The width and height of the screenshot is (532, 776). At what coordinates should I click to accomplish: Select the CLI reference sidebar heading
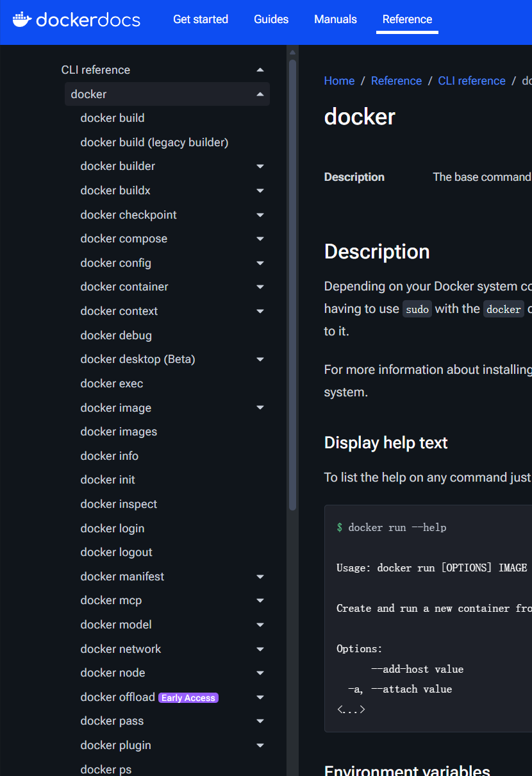click(96, 70)
